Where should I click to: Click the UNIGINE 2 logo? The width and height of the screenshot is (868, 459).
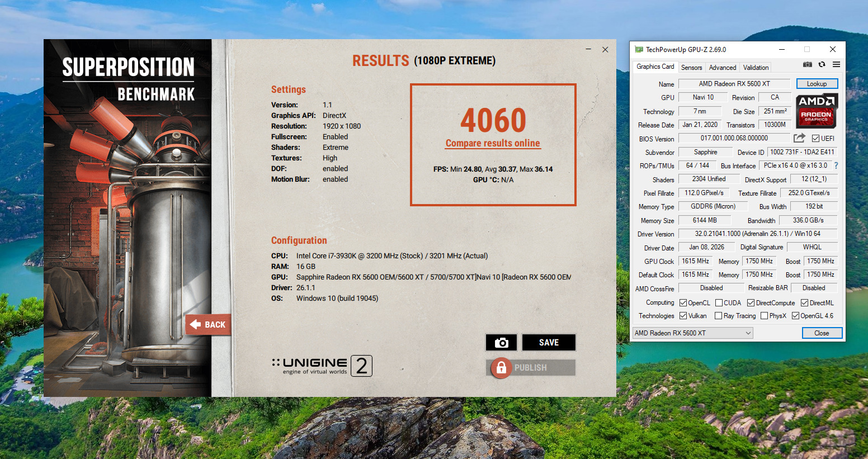[x=322, y=366]
